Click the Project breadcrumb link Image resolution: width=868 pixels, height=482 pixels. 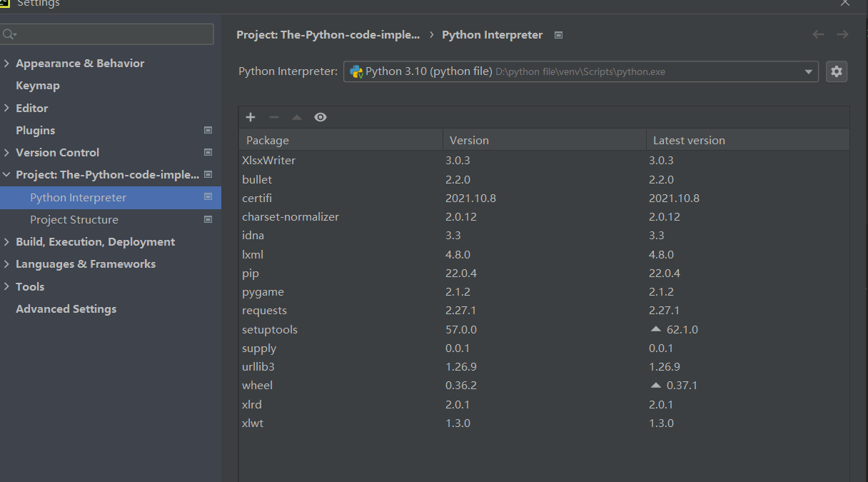tap(328, 34)
